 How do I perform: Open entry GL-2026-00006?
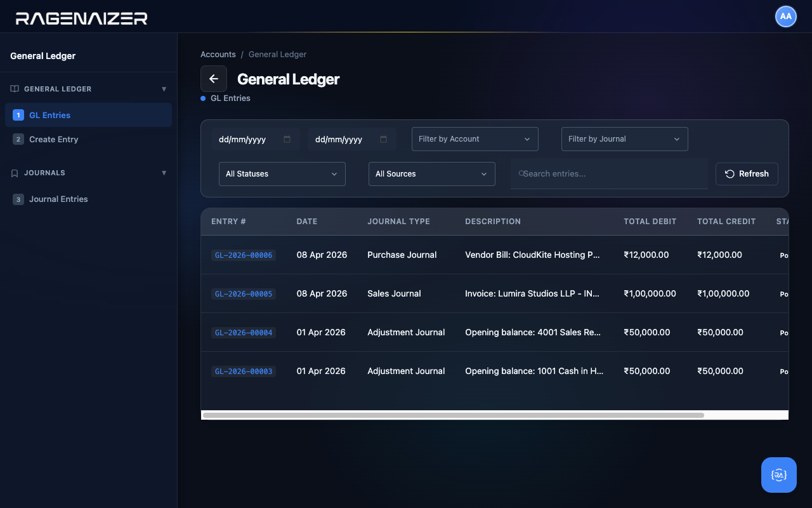tap(244, 255)
